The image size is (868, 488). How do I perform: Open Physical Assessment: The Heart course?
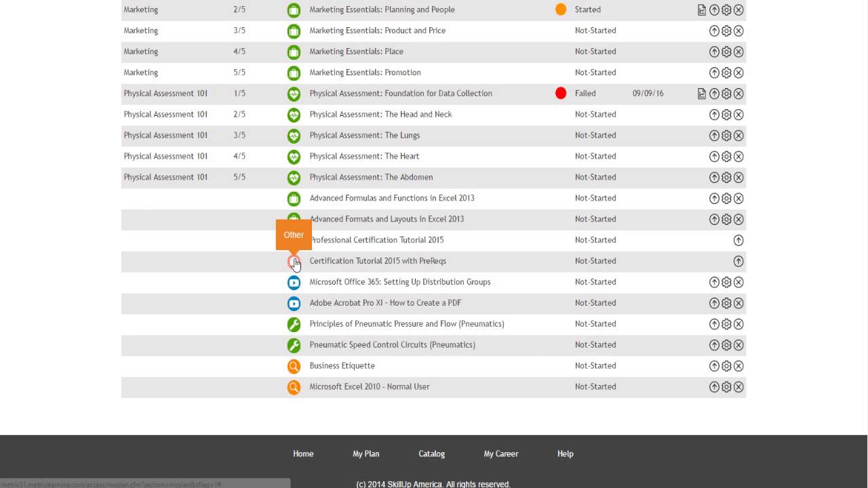coord(364,157)
